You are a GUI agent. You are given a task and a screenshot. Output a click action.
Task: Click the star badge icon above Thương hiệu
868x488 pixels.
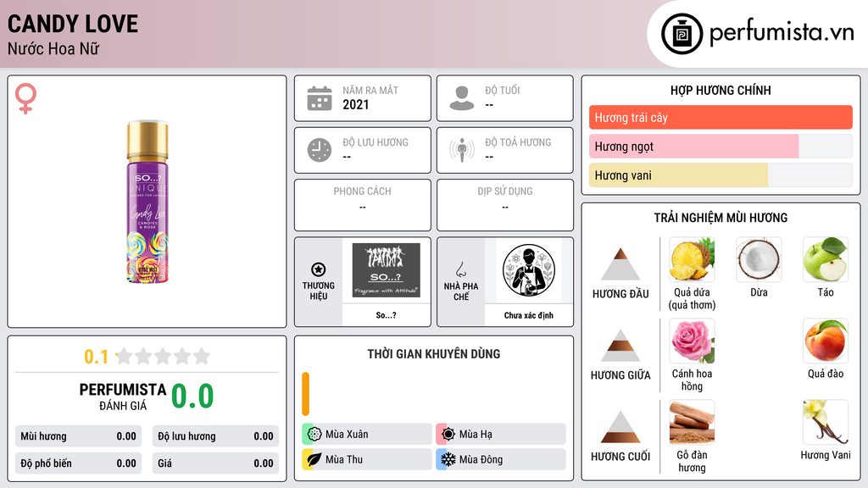319,269
